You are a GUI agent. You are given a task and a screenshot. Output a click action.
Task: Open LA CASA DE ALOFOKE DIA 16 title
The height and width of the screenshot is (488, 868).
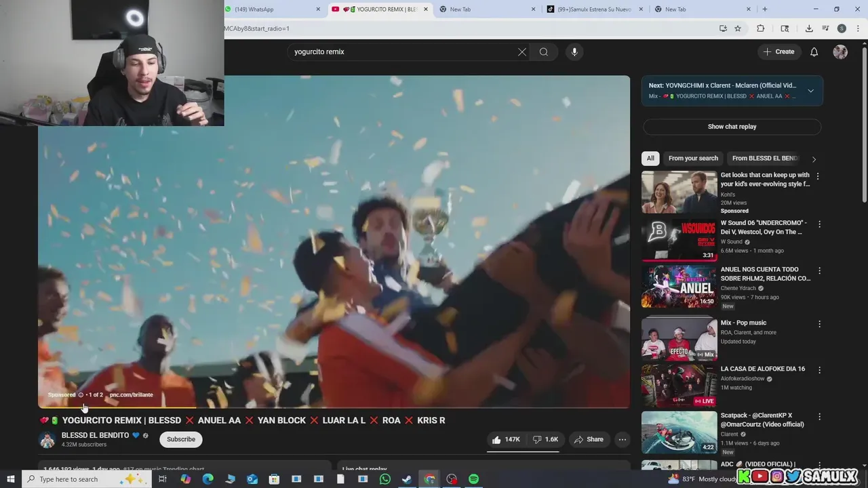tap(763, 369)
